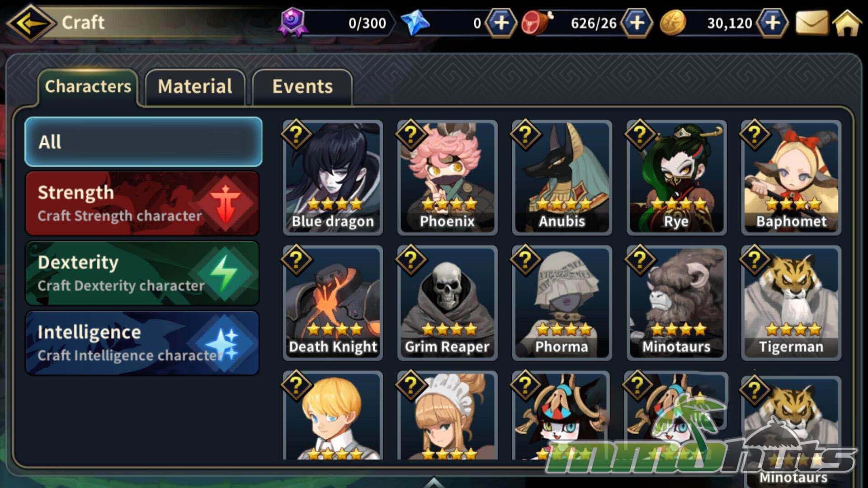Open the mailbox envelope icon
Viewport: 868px width, 488px height.
(811, 23)
